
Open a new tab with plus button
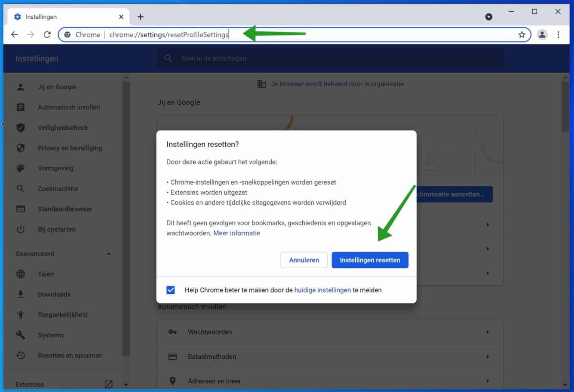(x=141, y=17)
